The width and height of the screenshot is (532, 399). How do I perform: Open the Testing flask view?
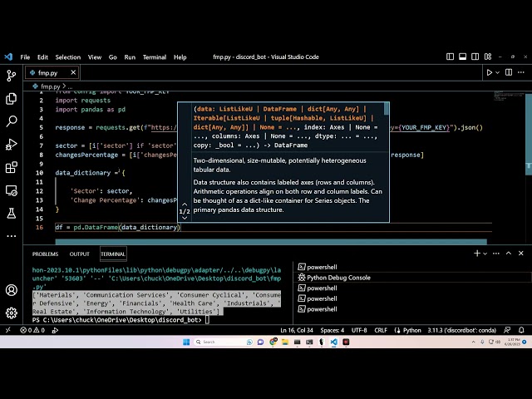pyautogui.click(x=11, y=213)
